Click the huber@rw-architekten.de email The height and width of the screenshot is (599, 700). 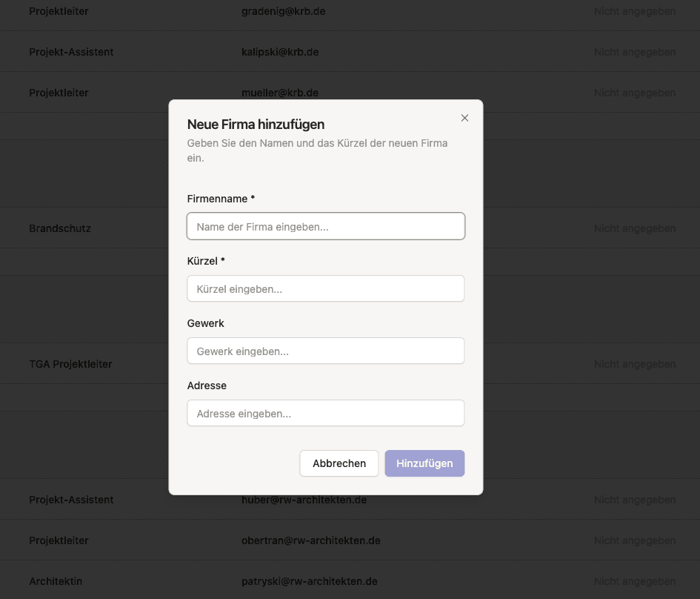(x=304, y=500)
